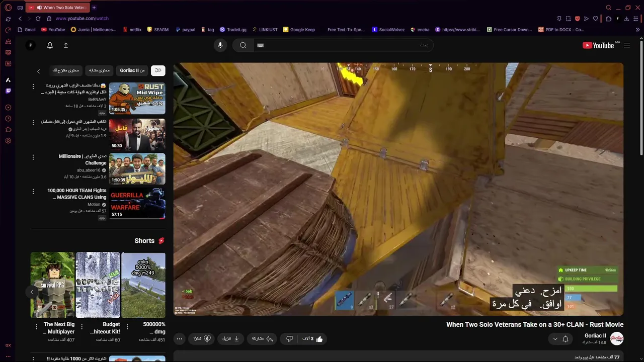Open a new tab with plus icon

(94, 8)
